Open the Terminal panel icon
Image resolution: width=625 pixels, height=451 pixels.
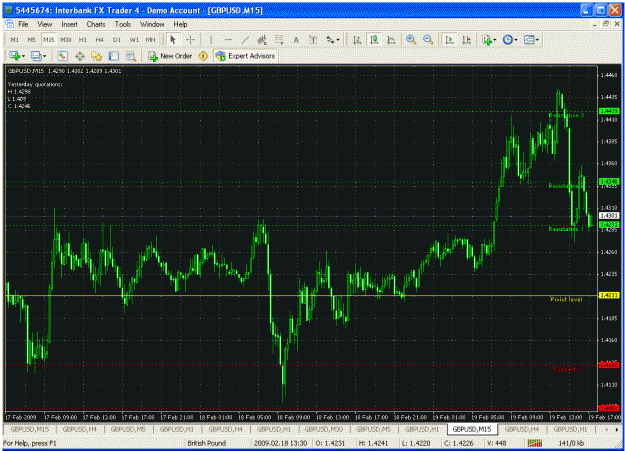point(114,56)
